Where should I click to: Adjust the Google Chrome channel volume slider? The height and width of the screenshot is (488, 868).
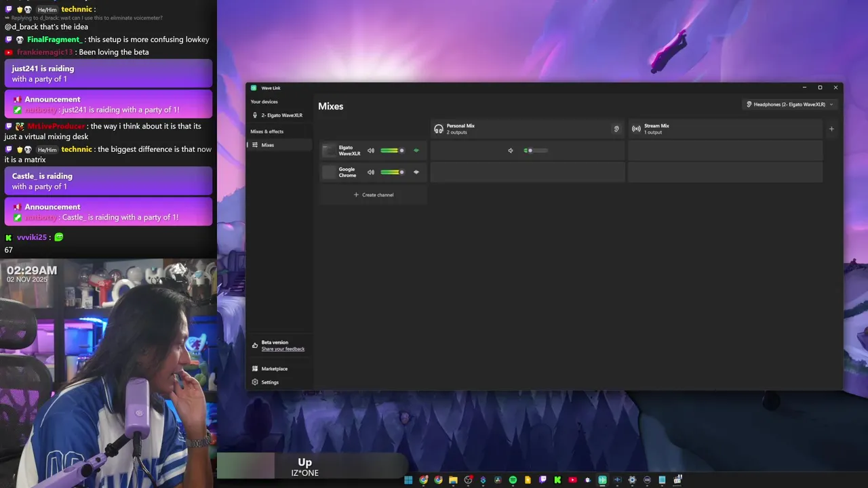click(392, 172)
